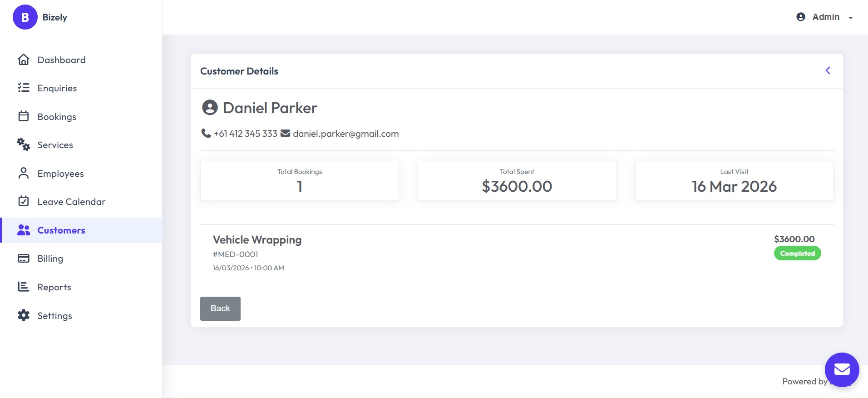Viewport: 868px width, 398px height.
Task: Select the Services gears icon
Action: click(x=24, y=144)
